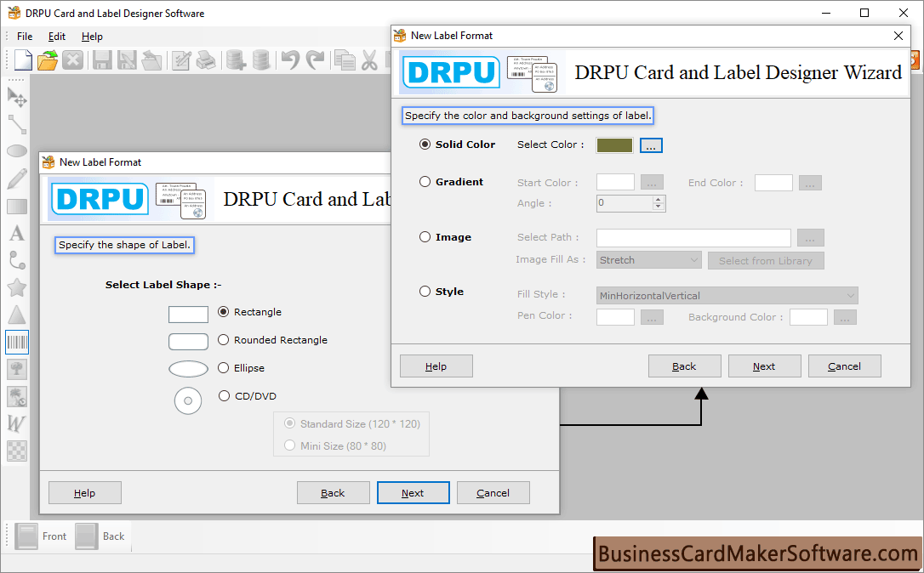Choose the Rectangle label shape

click(x=223, y=311)
